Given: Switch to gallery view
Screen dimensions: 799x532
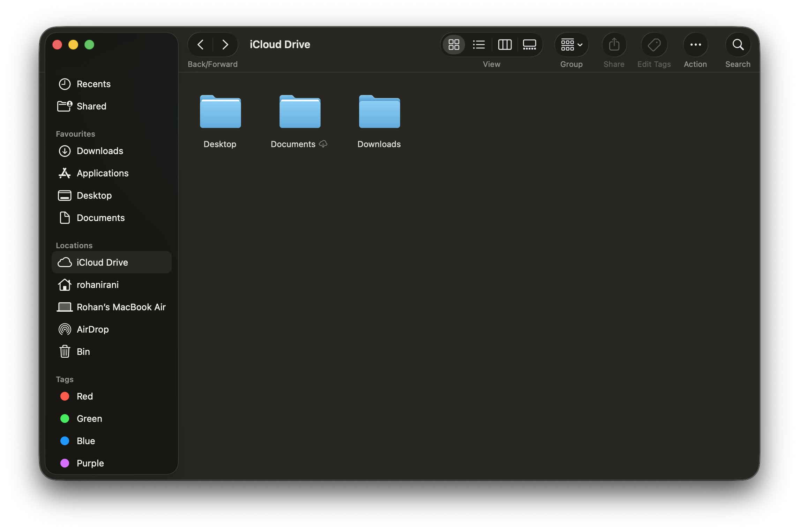Looking at the screenshot, I should (529, 45).
